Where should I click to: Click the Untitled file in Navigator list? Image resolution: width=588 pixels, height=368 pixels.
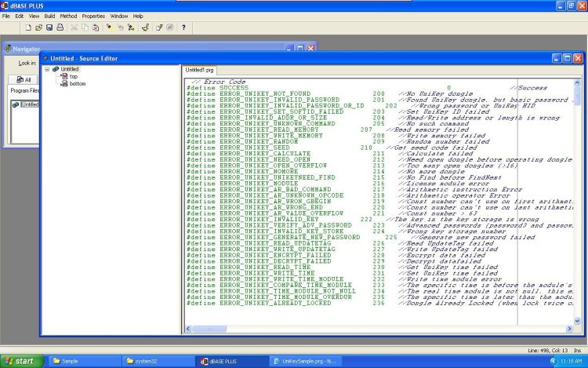coord(26,104)
